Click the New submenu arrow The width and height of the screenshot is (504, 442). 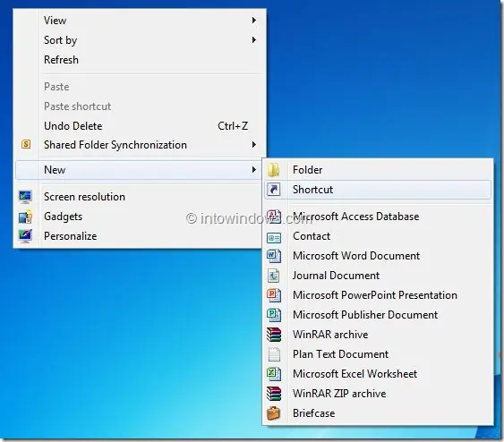tap(254, 170)
